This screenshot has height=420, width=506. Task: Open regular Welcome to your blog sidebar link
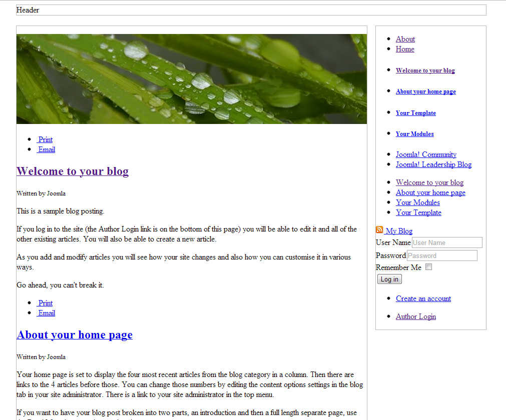429,182
